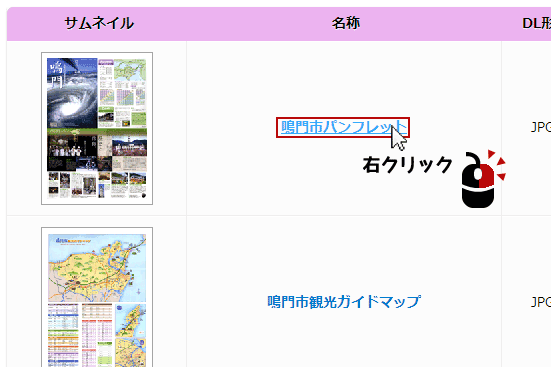Open the 鳴門市観光ガイドマップ link
The height and width of the screenshot is (367, 551).
tap(344, 302)
